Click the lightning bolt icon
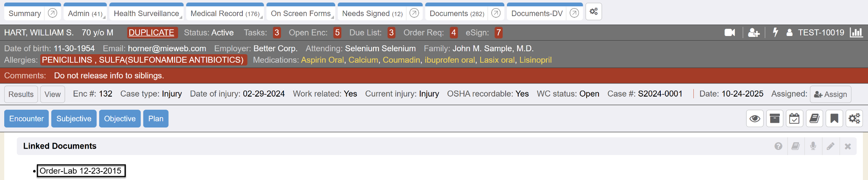The image size is (868, 180). 775,33
